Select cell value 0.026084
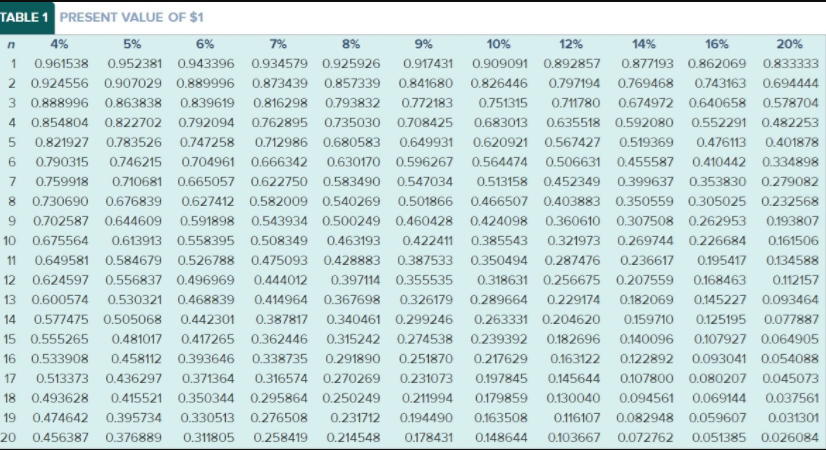 (790, 438)
